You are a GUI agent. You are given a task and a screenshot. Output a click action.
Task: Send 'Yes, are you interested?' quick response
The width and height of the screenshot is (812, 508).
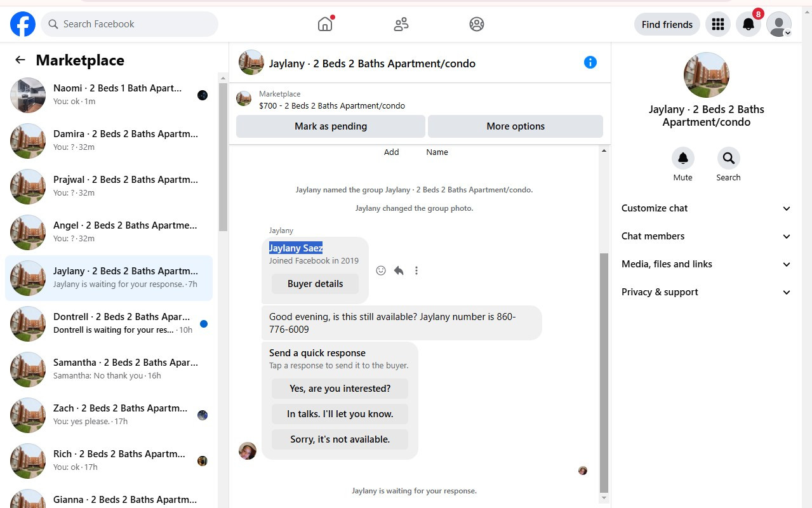coord(340,389)
